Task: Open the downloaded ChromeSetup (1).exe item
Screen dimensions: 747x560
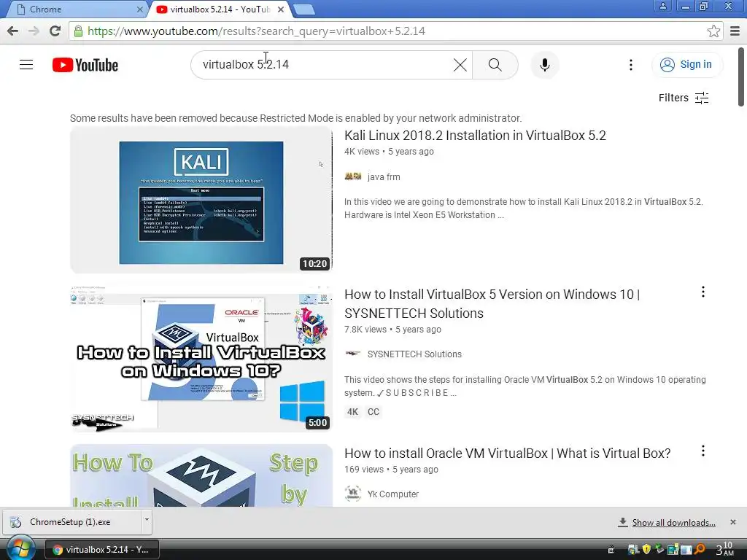Action: point(71,522)
